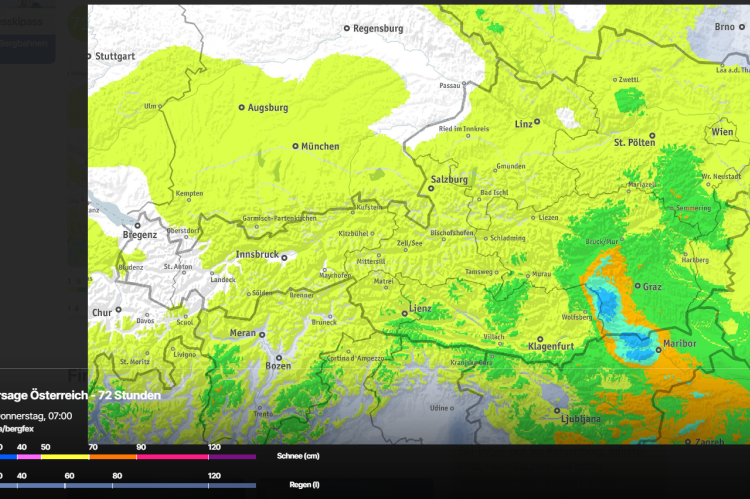This screenshot has height=499, width=750.
Task: Click the Regen (l) legend label
Action: tap(297, 486)
